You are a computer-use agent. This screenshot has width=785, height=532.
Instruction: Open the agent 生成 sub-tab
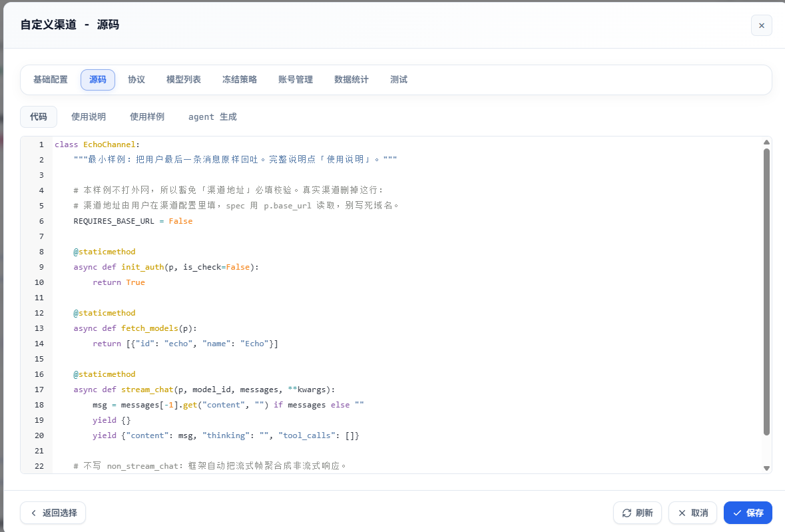pyautogui.click(x=213, y=117)
